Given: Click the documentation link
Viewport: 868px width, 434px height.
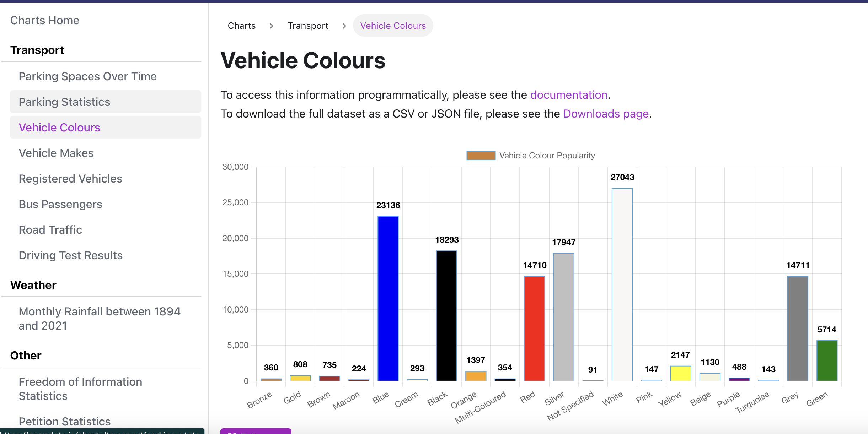Looking at the screenshot, I should 569,95.
